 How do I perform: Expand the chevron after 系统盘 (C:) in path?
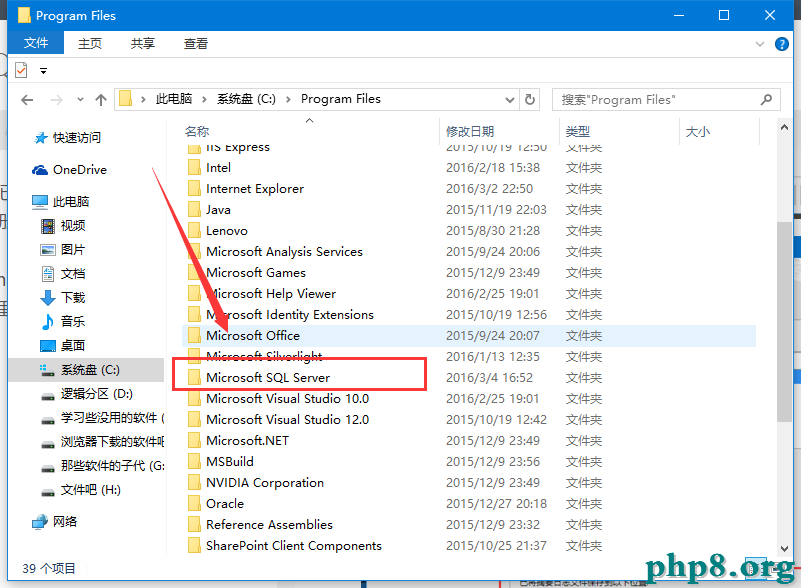288,100
